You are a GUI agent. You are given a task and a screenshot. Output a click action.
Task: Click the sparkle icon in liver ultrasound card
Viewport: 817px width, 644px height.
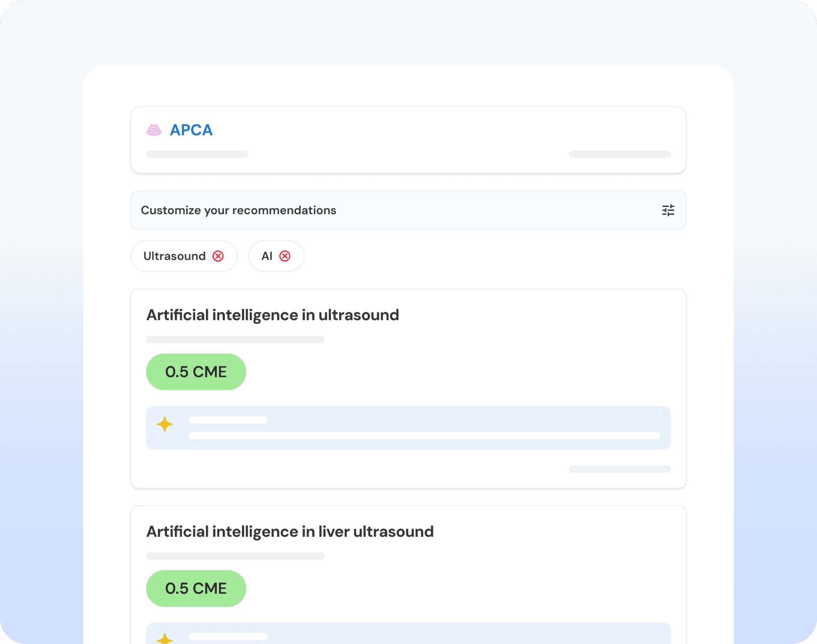click(165, 639)
